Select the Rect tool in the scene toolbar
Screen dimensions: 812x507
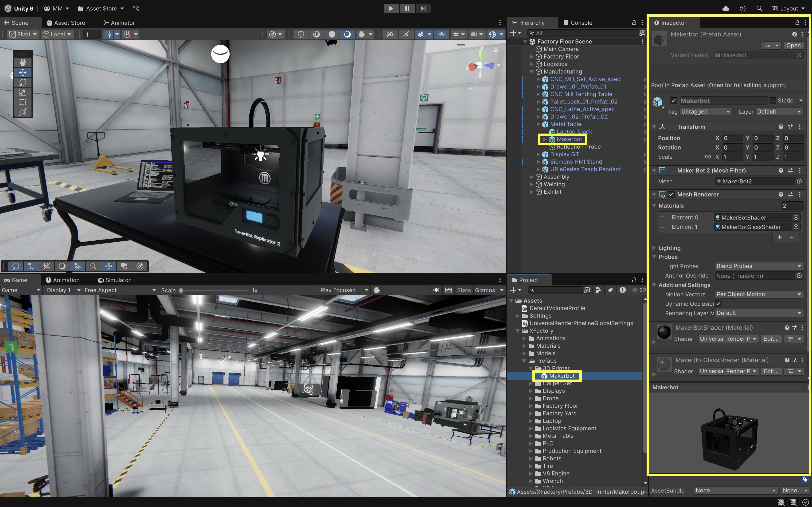tap(23, 102)
